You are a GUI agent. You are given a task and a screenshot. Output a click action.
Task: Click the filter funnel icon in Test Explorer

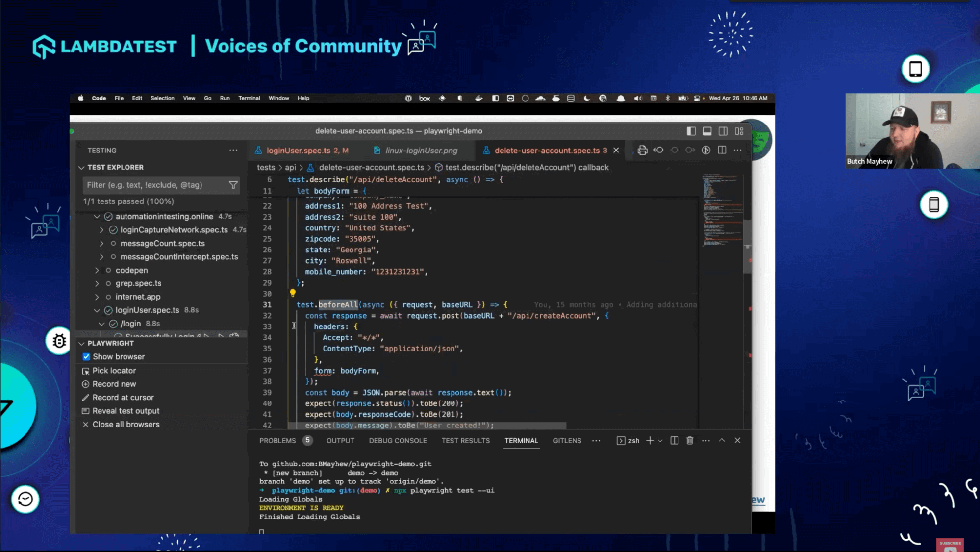(233, 185)
